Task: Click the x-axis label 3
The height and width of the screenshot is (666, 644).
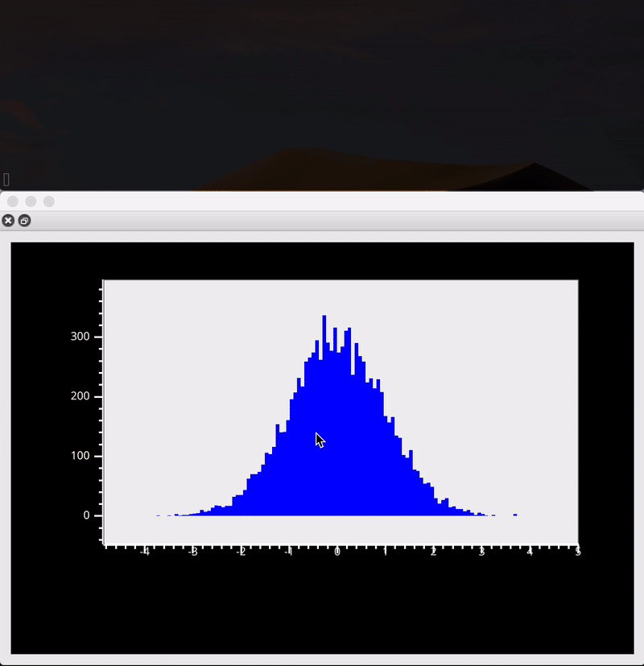Action: (x=481, y=552)
